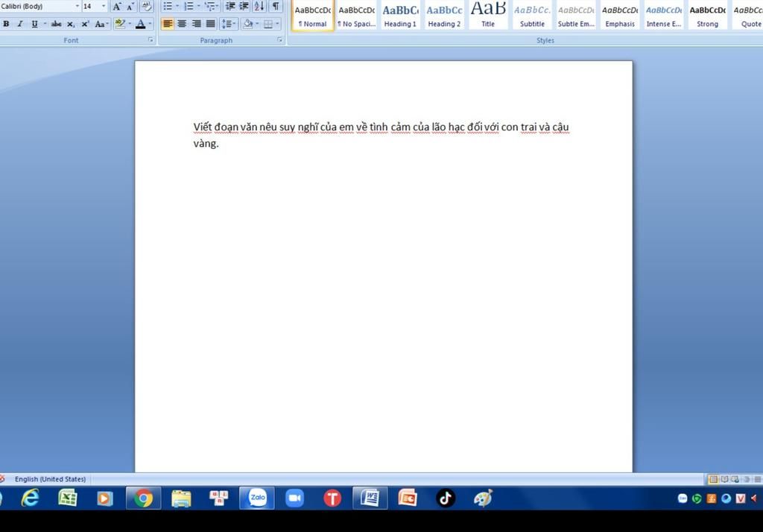The width and height of the screenshot is (763, 532).
Task: Open the shading color dropdown arrow
Action: 257,23
